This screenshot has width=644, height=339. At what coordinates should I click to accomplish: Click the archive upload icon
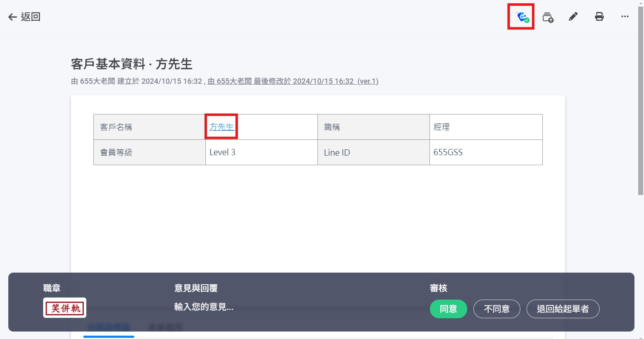tap(548, 17)
